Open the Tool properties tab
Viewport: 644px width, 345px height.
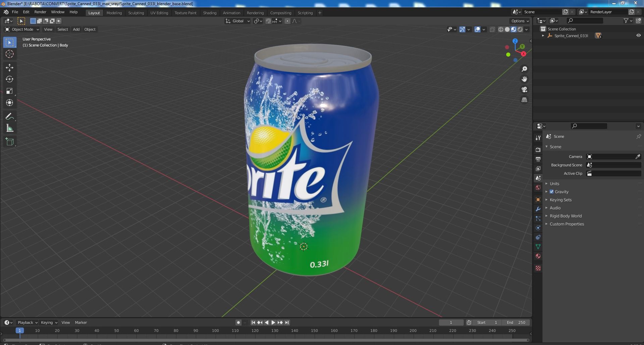pyautogui.click(x=538, y=138)
